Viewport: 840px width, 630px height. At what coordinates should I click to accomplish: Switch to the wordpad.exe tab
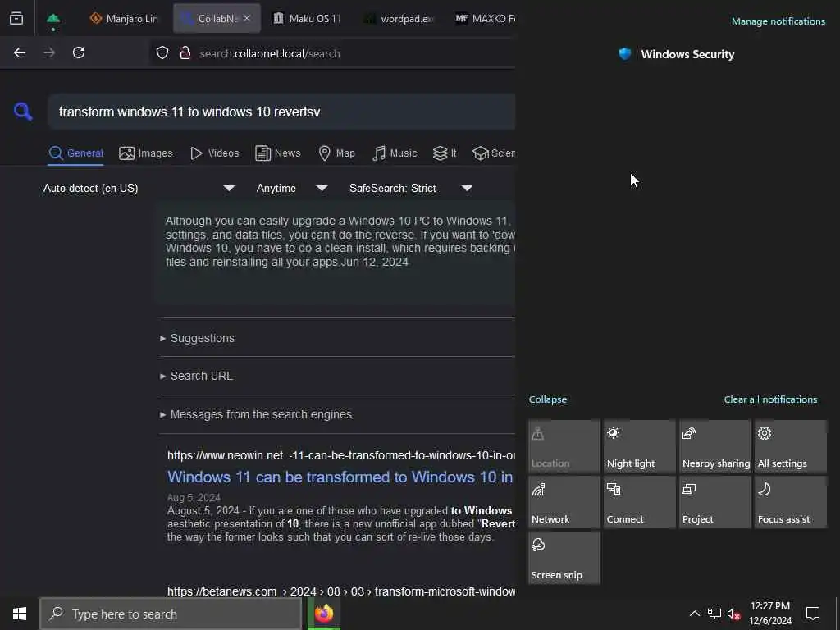(399, 19)
